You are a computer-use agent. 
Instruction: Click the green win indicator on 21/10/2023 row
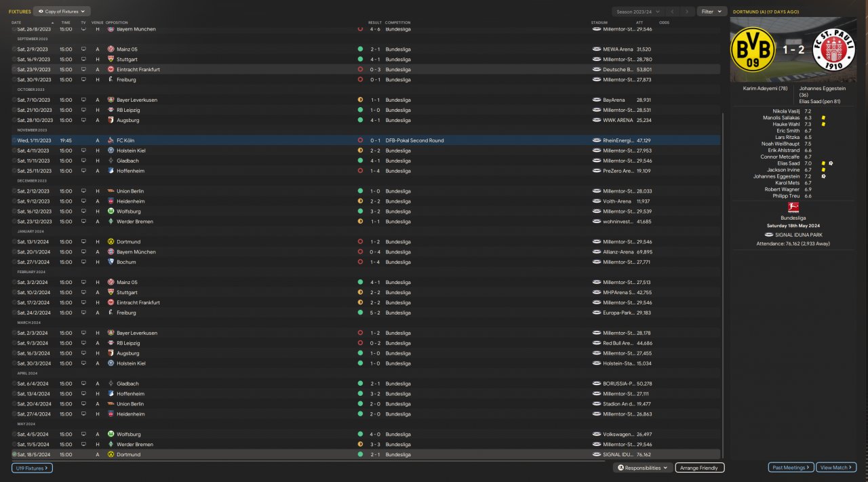coord(360,110)
